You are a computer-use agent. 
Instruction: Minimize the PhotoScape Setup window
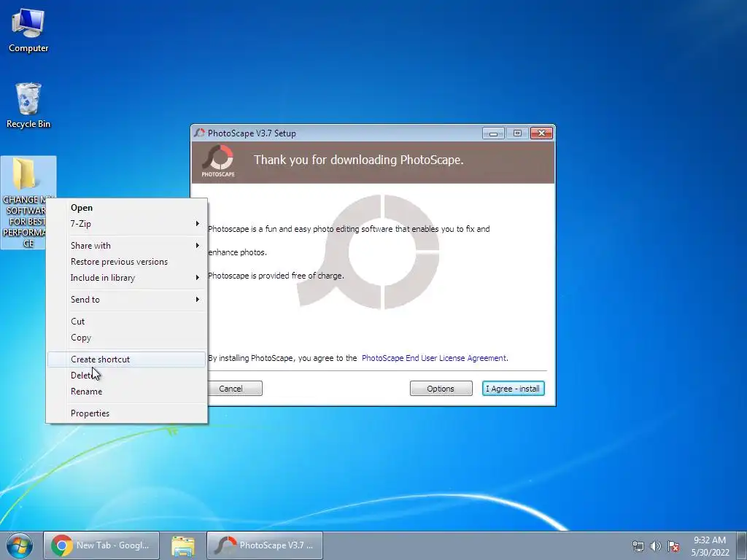click(493, 133)
